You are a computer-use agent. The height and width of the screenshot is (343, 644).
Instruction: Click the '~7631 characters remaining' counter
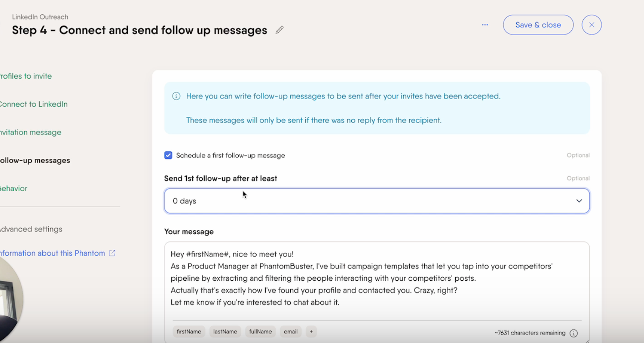coord(530,333)
